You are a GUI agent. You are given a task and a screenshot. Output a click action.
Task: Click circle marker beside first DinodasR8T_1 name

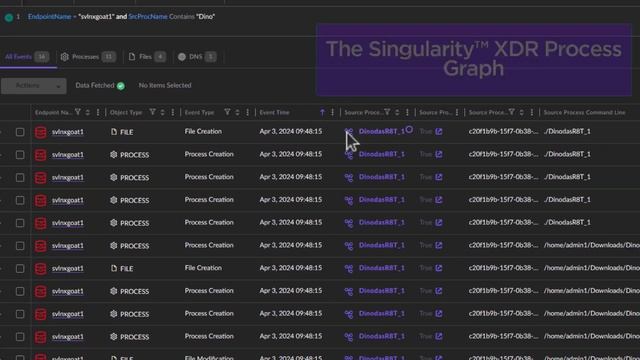pos(409,129)
